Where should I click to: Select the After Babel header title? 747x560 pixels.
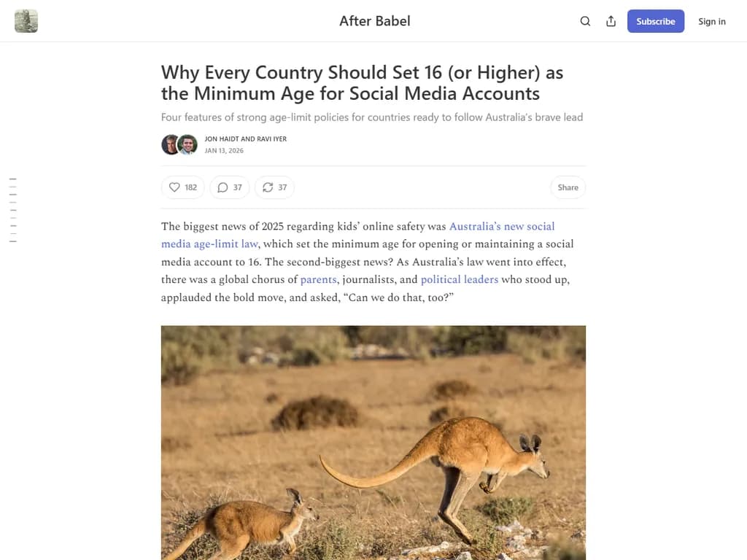(x=374, y=21)
